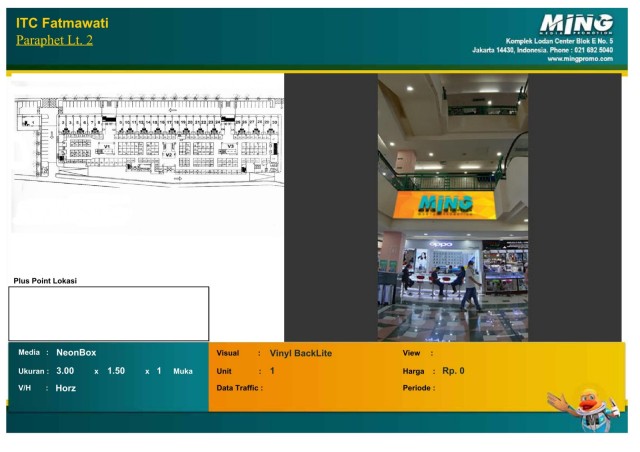Image resolution: width=640 pixels, height=452 pixels.
Task: Click the MING logo in header
Action: coord(576,24)
